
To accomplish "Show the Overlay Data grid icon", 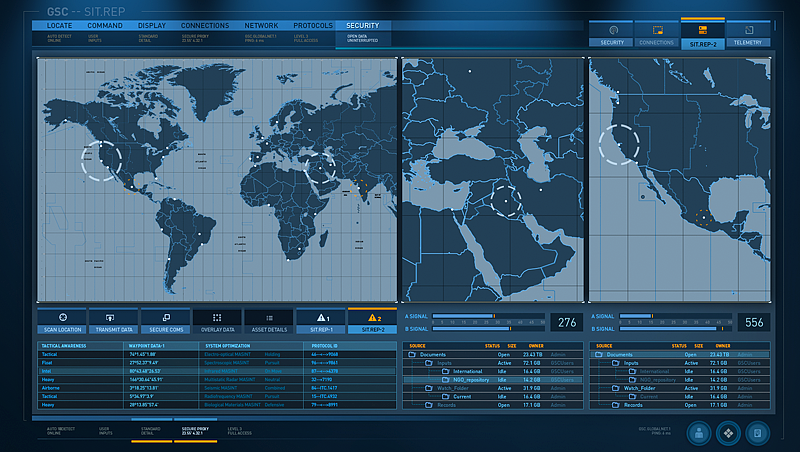I will coord(217,316).
